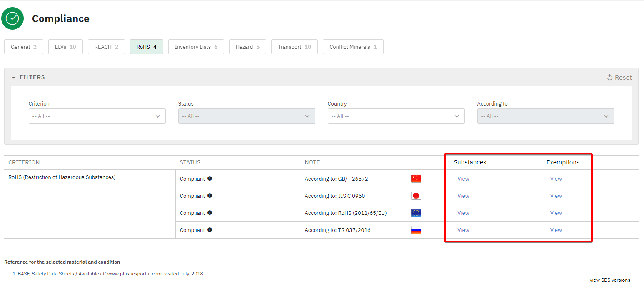
Task: Click info icon beside JIS C 0950 status
Action: tap(210, 196)
